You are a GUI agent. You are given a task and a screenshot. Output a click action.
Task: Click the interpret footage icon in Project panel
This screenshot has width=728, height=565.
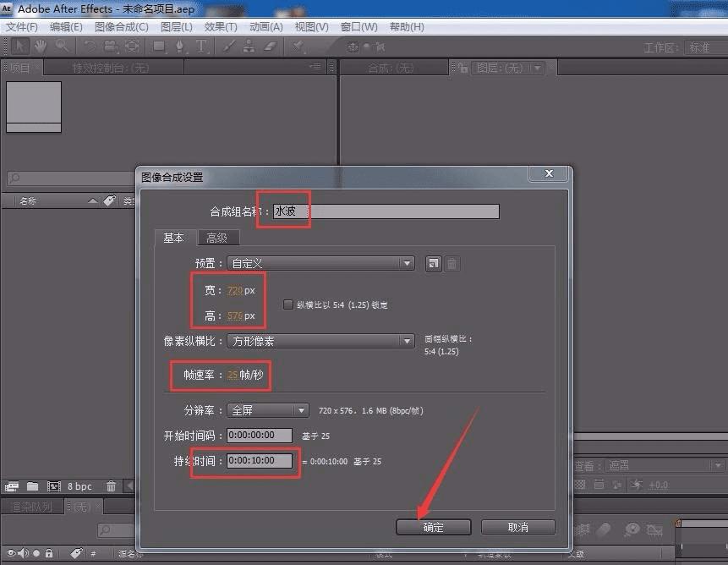click(12, 486)
